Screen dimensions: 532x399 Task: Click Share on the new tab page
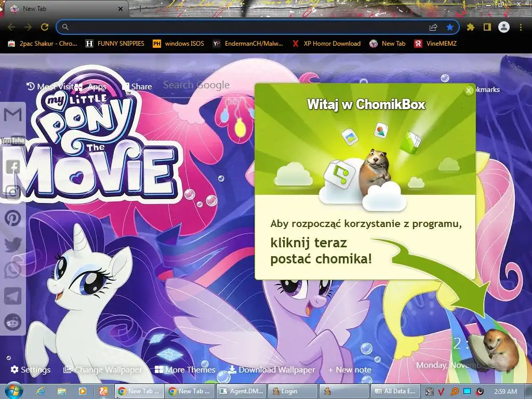click(137, 87)
